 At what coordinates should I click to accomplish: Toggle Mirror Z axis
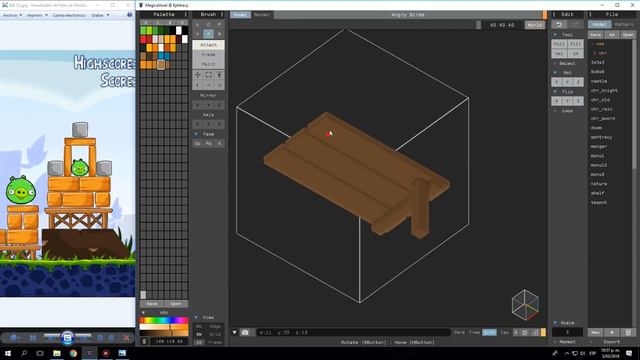coord(219,105)
